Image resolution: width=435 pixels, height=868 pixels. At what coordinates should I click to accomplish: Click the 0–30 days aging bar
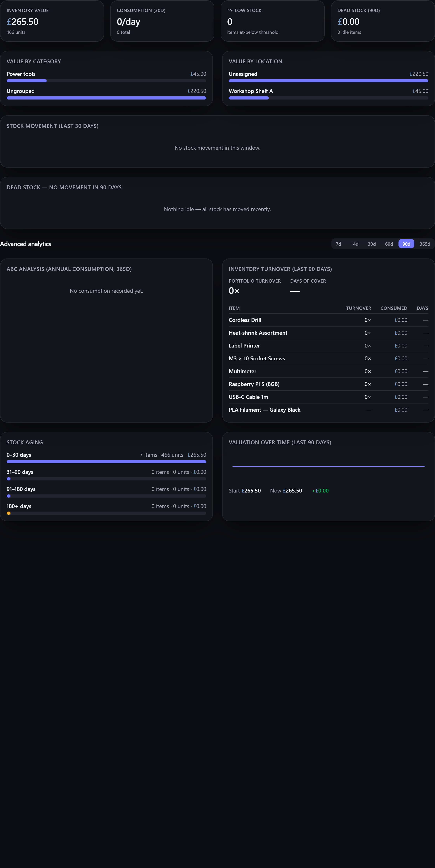click(x=106, y=462)
